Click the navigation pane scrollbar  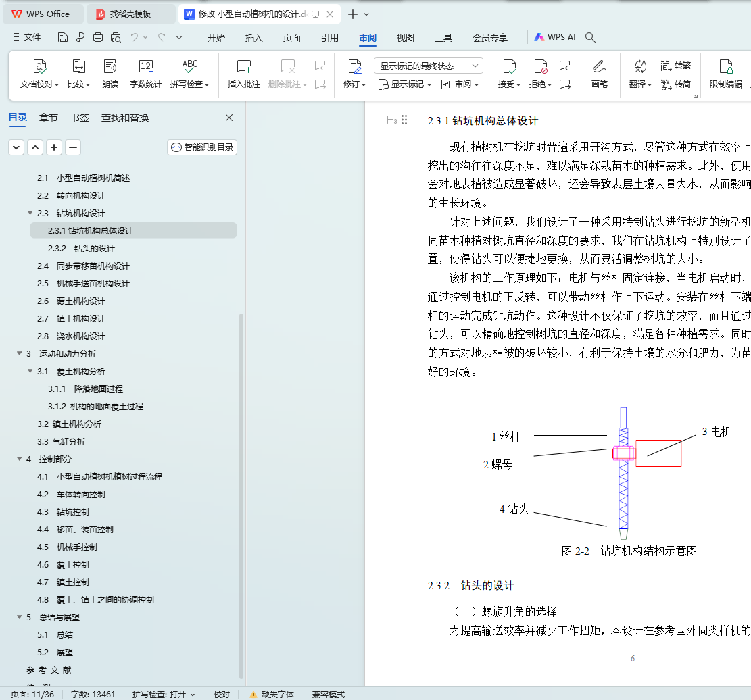pos(241,495)
